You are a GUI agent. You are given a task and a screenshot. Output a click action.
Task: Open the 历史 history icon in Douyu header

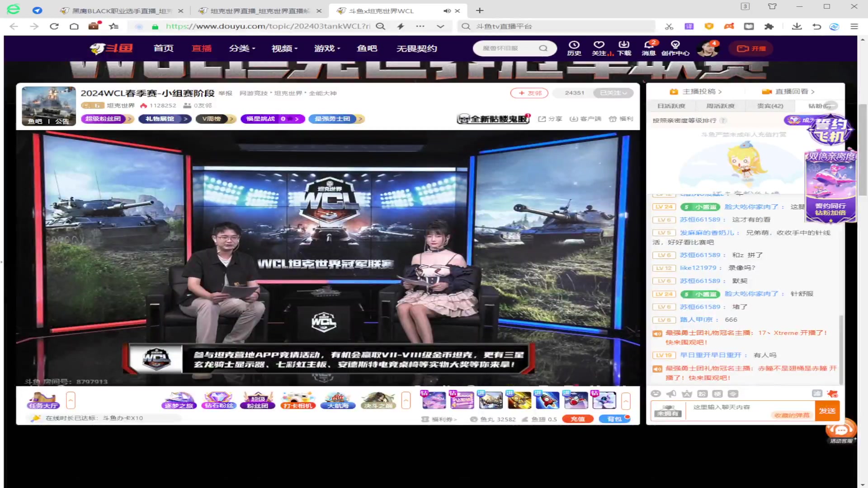point(574,48)
